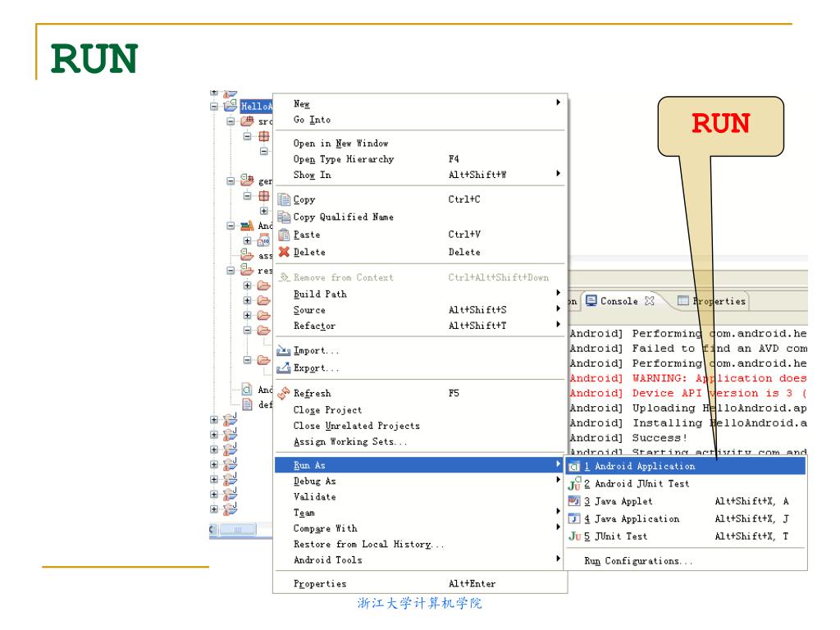
Task: Open the Build Path submenu arrow
Action: (x=558, y=293)
